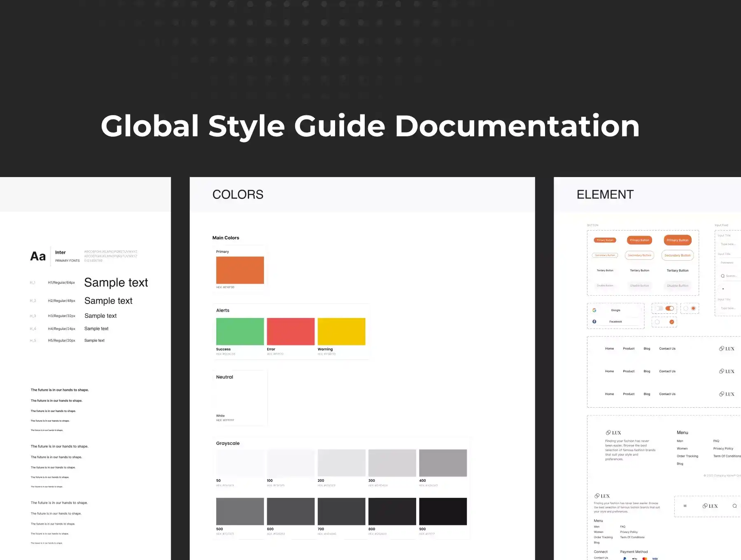Click the Visa payment icon
741x560 pixels.
(655, 558)
